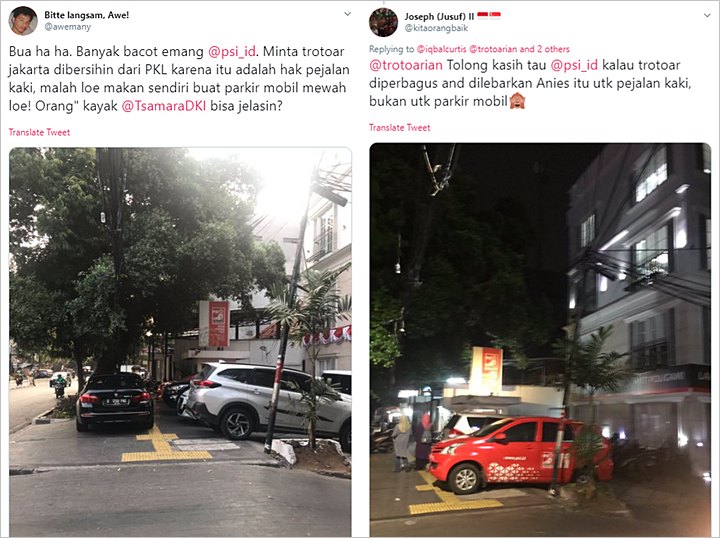Viewport: 720px width, 538px height.
Task: Open the @TsamaraDKI mention
Action: [163, 106]
